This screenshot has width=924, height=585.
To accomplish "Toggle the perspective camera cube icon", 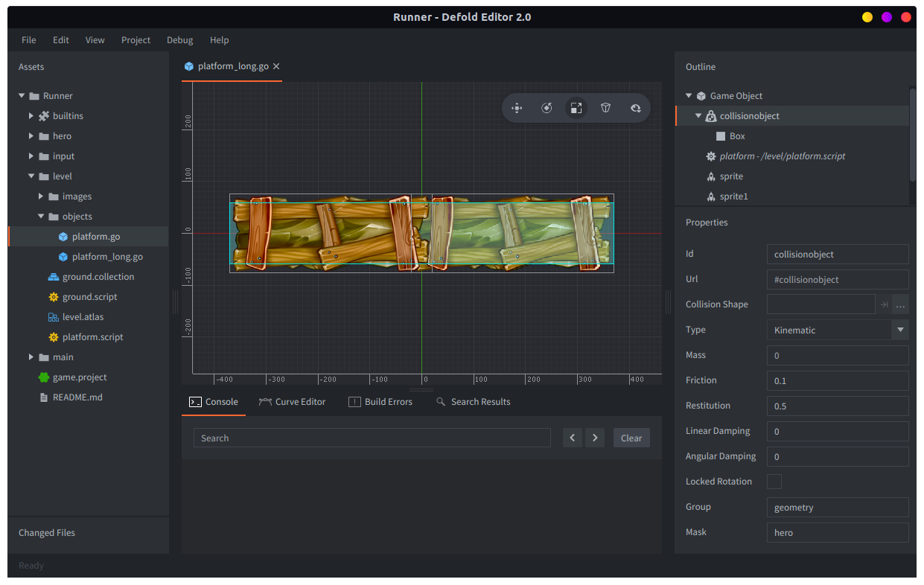I will click(x=606, y=108).
